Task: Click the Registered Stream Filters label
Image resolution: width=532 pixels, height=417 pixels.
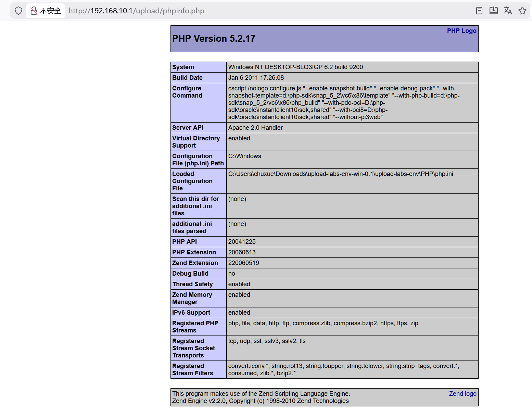Action: coord(192,369)
